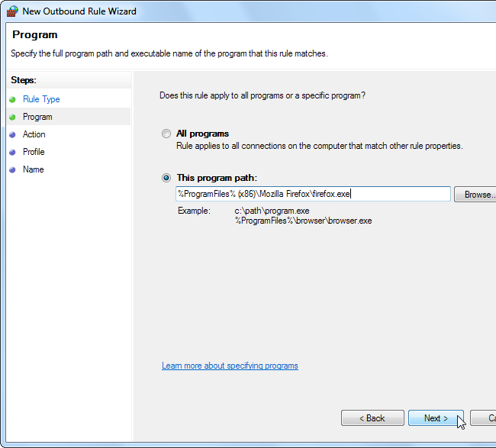Click the green bullet beside Rule Type
This screenshot has width=496, height=448.
tap(12, 99)
